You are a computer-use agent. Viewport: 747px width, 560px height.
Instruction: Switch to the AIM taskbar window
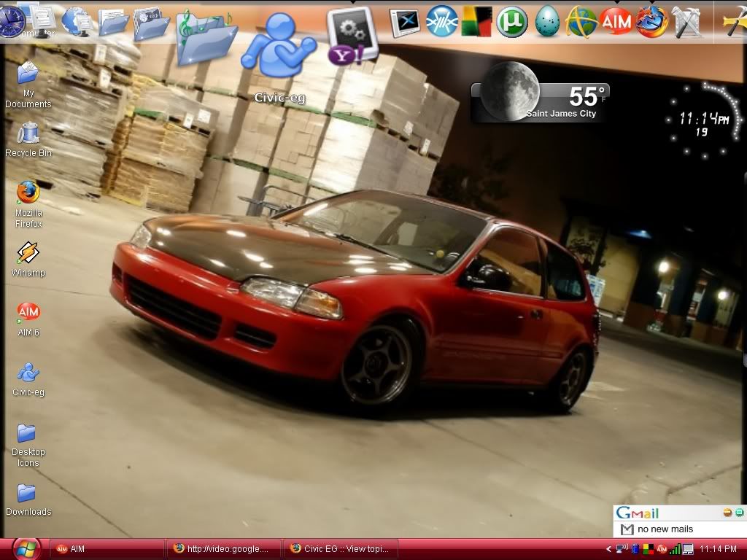[108, 549]
